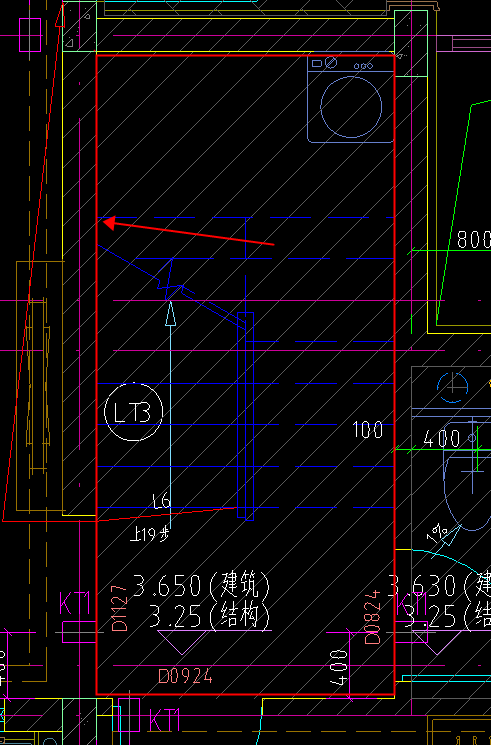
Task: Click the circular floor drain symbol above the toilet
Action: tap(452, 387)
